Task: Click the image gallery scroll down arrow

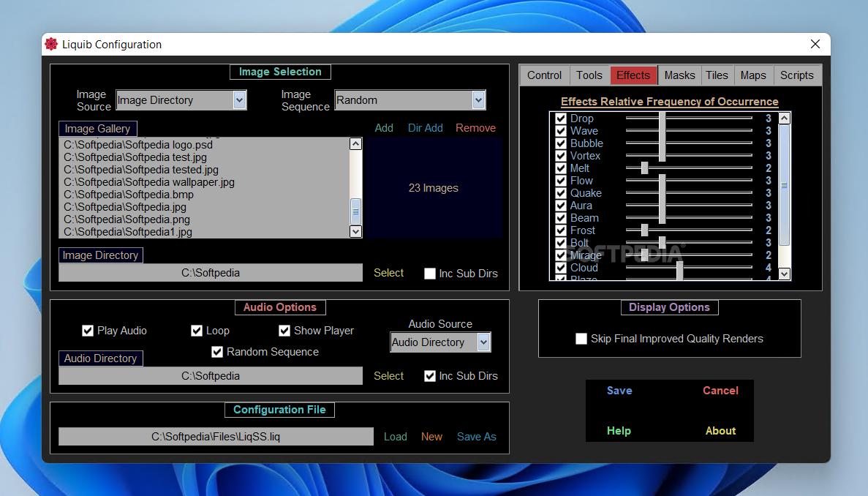Action: tap(355, 231)
